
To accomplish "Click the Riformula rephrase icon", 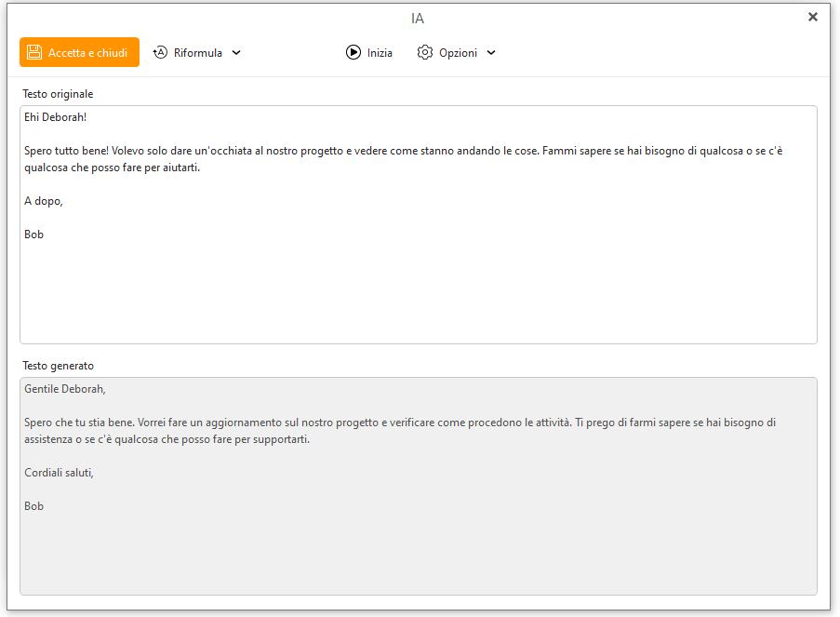I will [160, 52].
